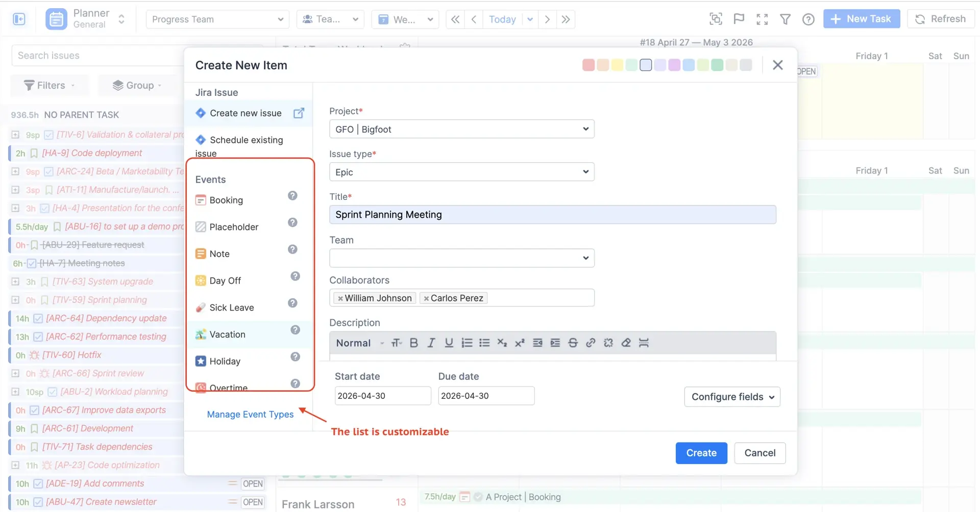The width and height of the screenshot is (980, 512).
Task: Open dropdown arrow next to Today
Action: [x=530, y=19]
